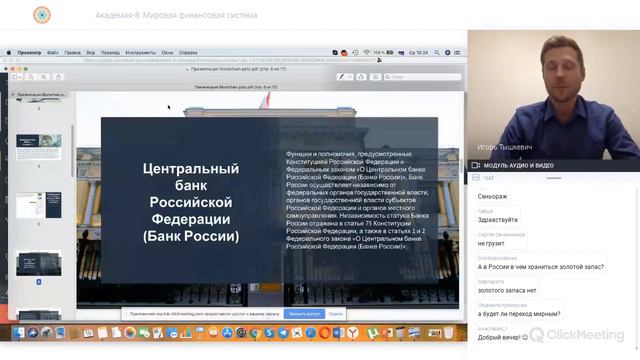This screenshot has width=640, height=360.
Task: Click the Preview search field
Action: (x=423, y=77)
